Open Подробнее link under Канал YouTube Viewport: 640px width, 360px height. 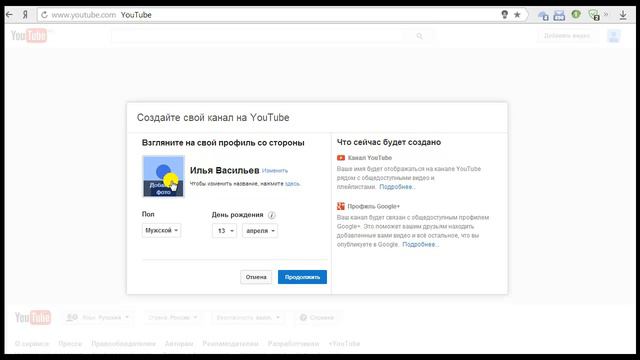(x=397, y=187)
